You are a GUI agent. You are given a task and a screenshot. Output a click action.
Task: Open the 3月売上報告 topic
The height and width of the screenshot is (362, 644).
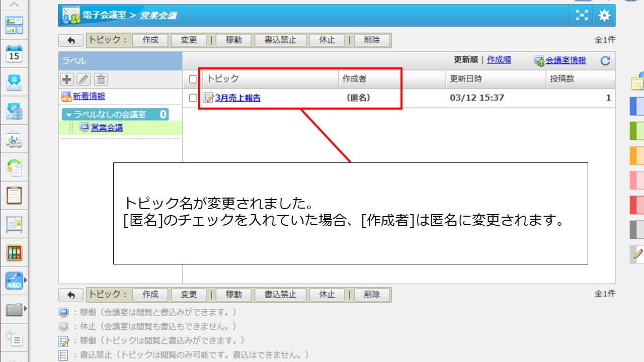[237, 98]
